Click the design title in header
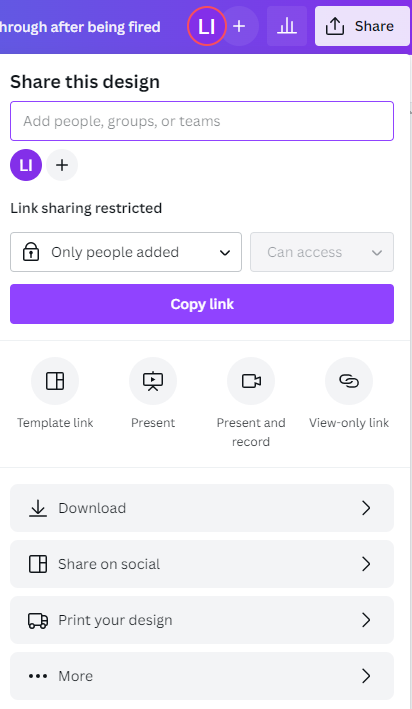Image resolution: width=412 pixels, height=709 pixels. pyautogui.click(x=80, y=27)
